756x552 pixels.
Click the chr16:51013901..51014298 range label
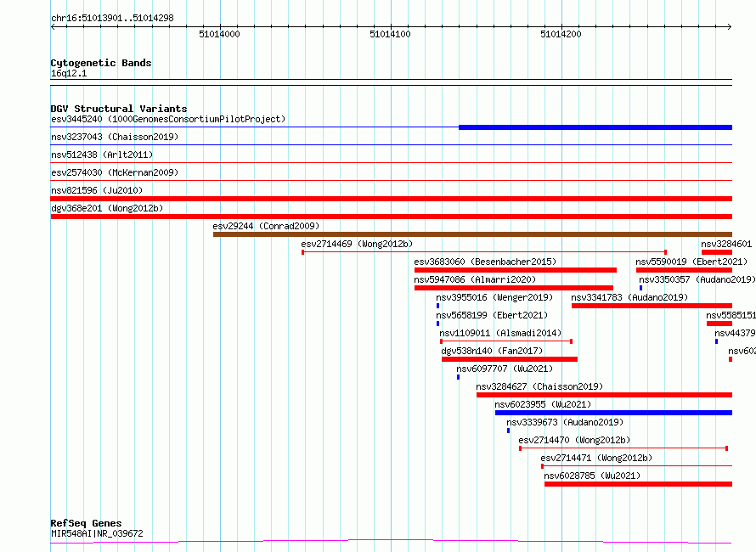pyautogui.click(x=112, y=18)
